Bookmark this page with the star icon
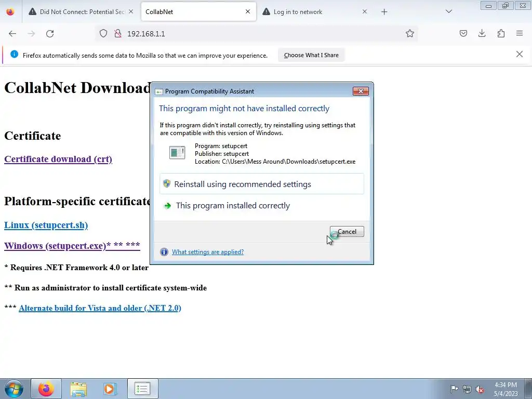The height and width of the screenshot is (399, 532). point(409,33)
